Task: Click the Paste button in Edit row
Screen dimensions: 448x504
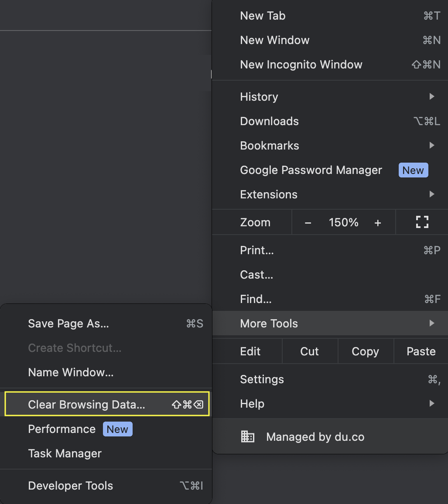Action: pyautogui.click(x=421, y=351)
